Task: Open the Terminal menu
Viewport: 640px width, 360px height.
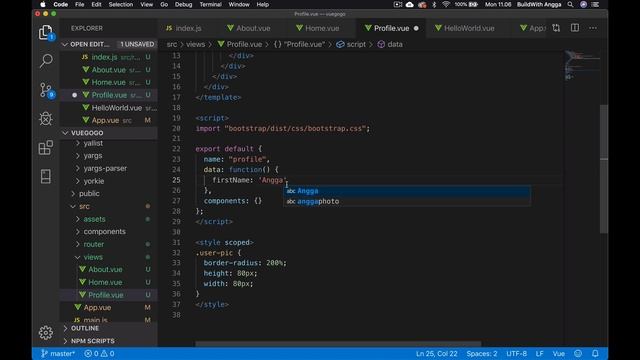Action: coord(210,4)
